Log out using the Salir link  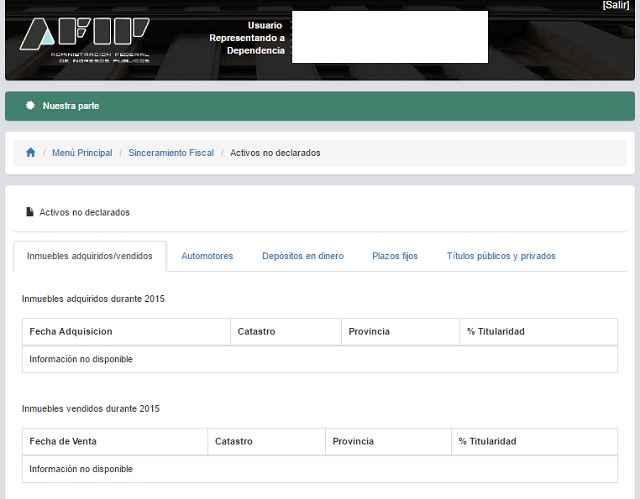click(615, 6)
